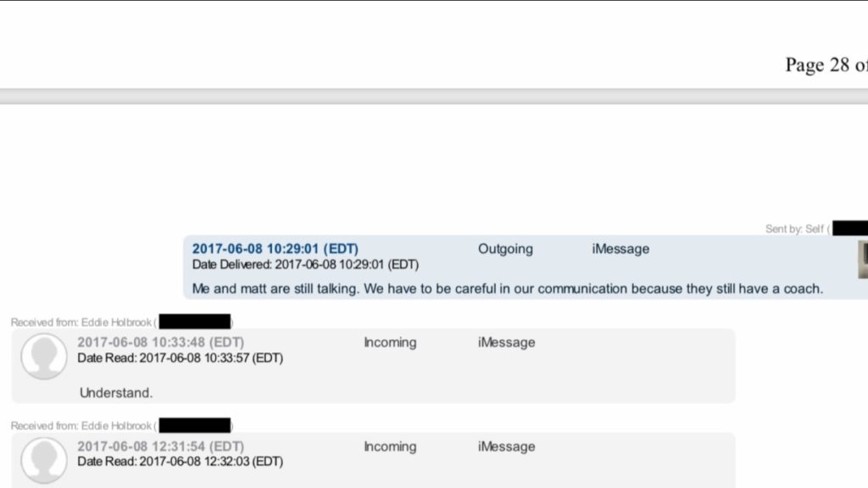Click the Incoming label of the 12:31:54 message
868x488 pixels.
390,446
